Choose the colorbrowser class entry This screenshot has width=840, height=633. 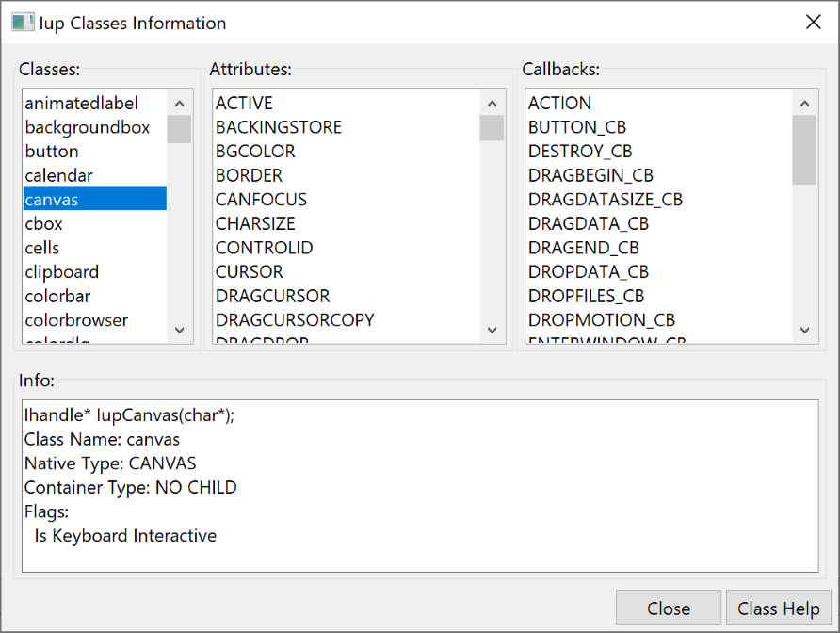pyautogui.click(x=76, y=320)
